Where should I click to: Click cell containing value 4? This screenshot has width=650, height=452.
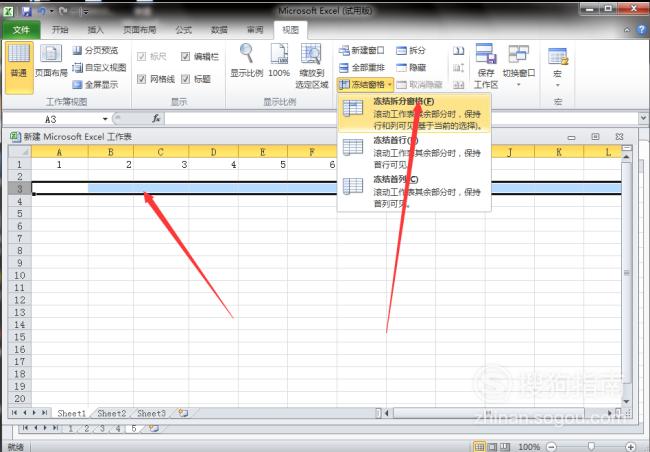tap(213, 165)
